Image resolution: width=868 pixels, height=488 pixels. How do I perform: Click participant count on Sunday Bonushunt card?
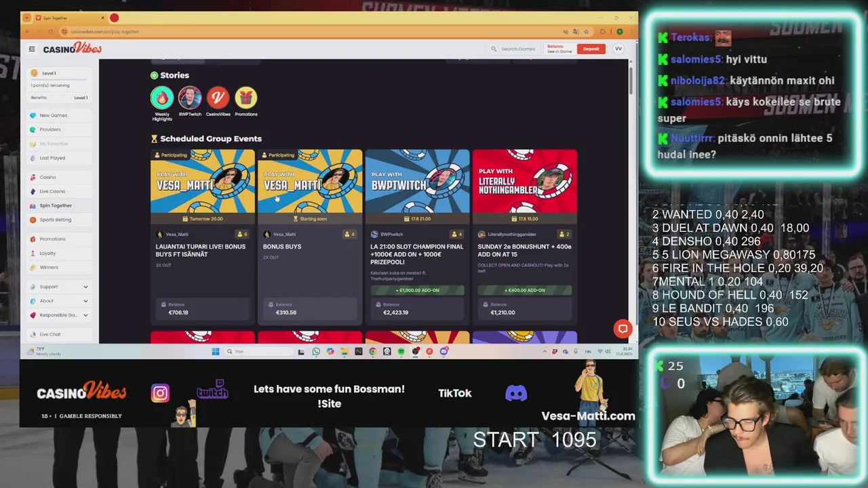pos(565,235)
